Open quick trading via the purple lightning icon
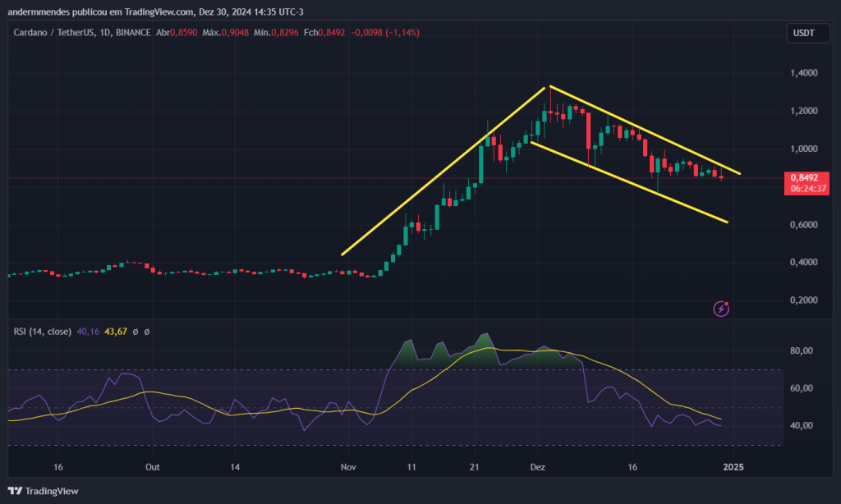The image size is (841, 504). (721, 309)
